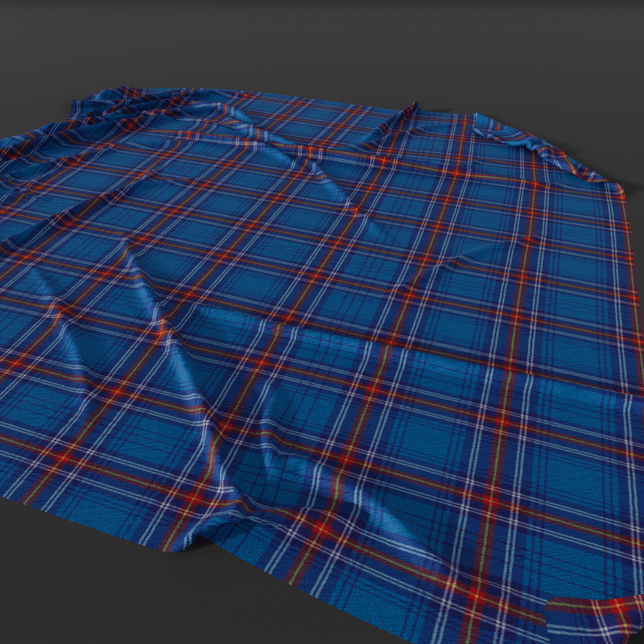Click the dark background at top-left corner
Viewport: 644px width, 644px height.
(x=40, y=40)
